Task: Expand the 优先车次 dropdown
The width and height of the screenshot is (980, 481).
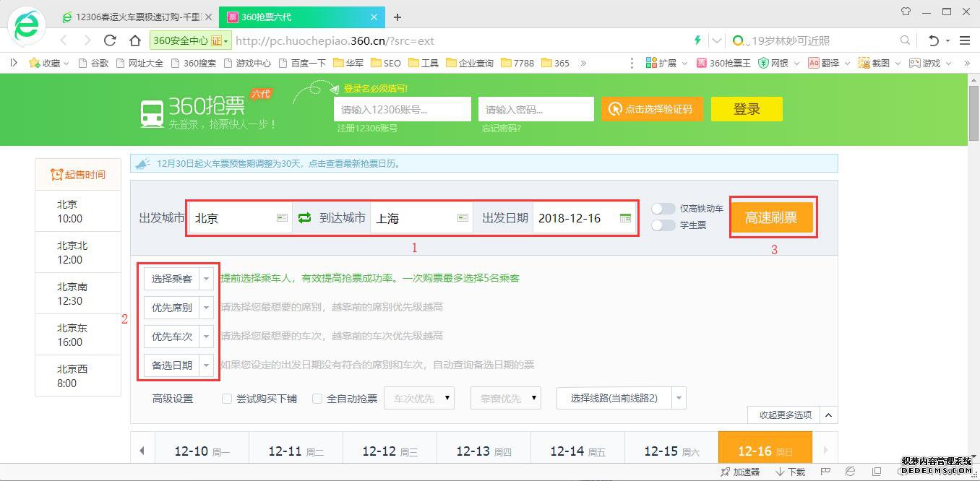Action: [206, 336]
